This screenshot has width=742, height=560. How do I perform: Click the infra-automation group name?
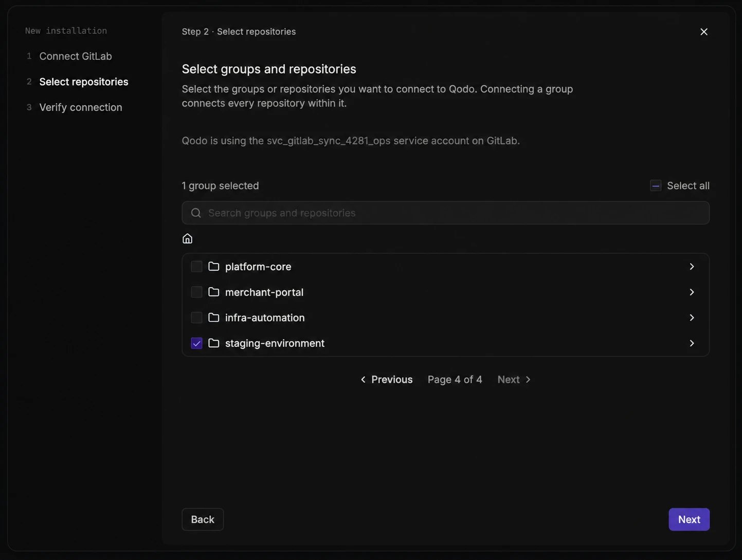coord(265,318)
